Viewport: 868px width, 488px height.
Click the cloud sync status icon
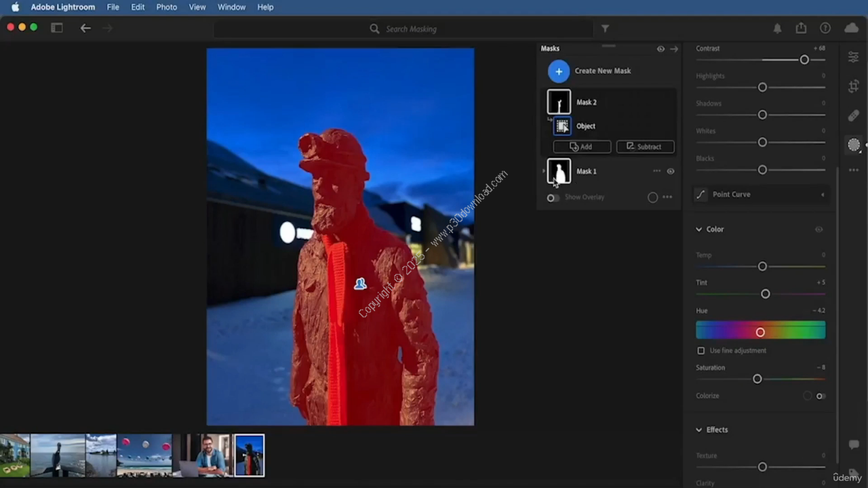(x=851, y=28)
